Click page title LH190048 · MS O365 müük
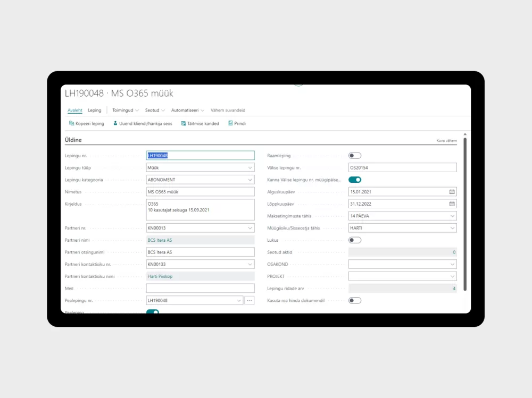Image resolution: width=532 pixels, height=398 pixels. click(x=119, y=93)
